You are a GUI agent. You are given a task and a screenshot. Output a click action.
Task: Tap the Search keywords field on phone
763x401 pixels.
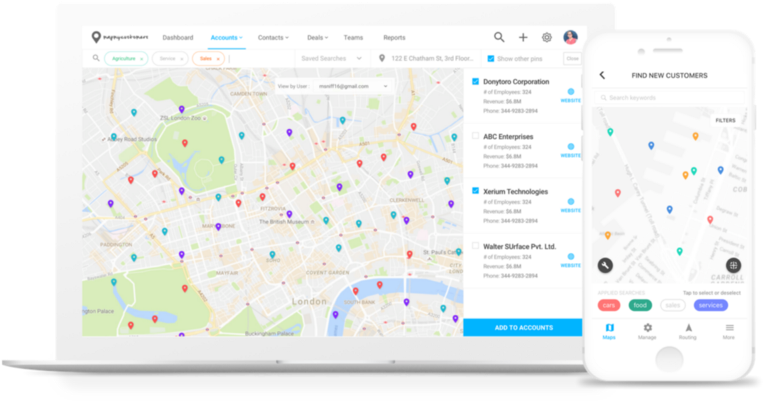670,98
